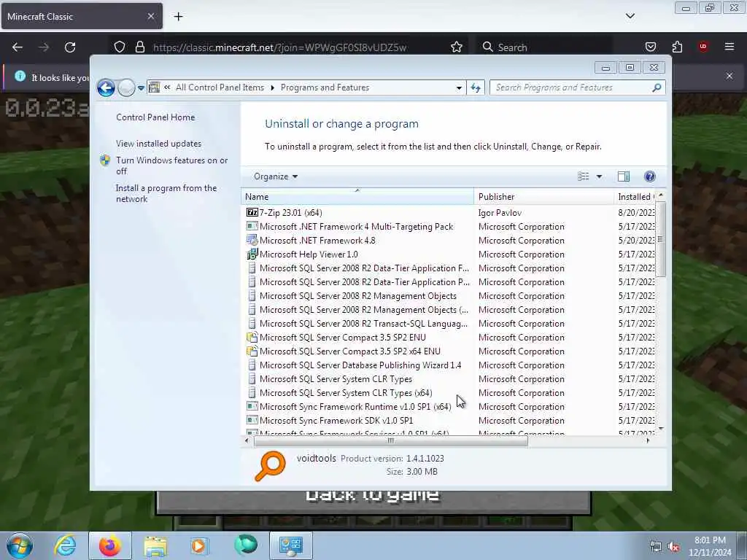Open View installed updates link
Screen dimensions: 747x560
(158, 144)
